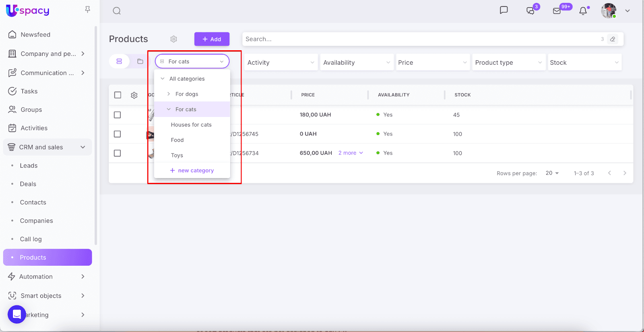Clear filters using the eraser icon
The image size is (644, 332).
point(613,39)
